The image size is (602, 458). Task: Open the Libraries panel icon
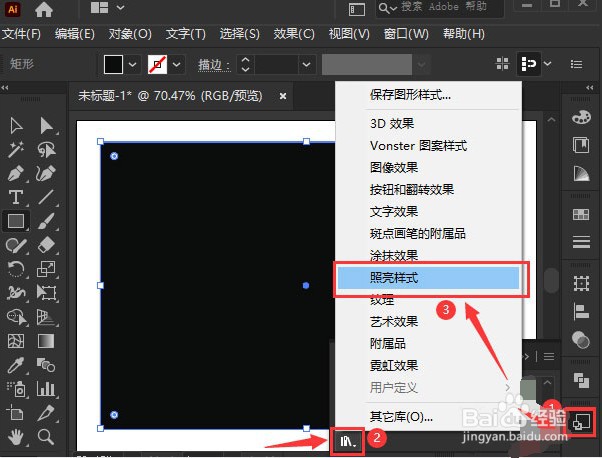click(x=581, y=145)
